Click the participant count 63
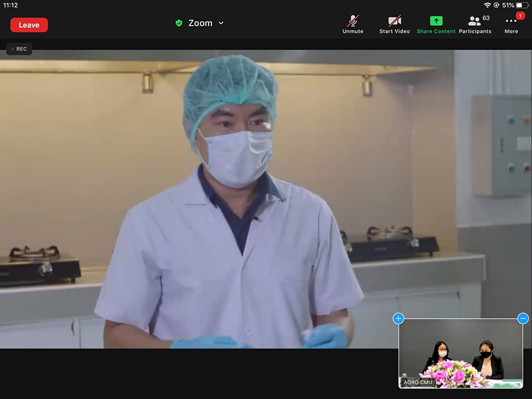Image resolution: width=532 pixels, height=399 pixels. 486,18
